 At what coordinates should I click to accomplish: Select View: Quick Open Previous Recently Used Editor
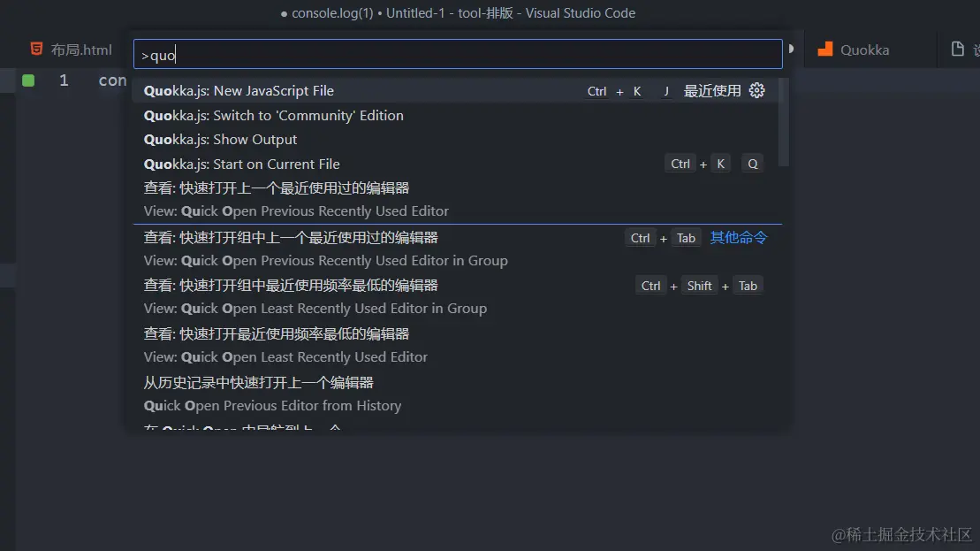pyautogui.click(x=456, y=200)
